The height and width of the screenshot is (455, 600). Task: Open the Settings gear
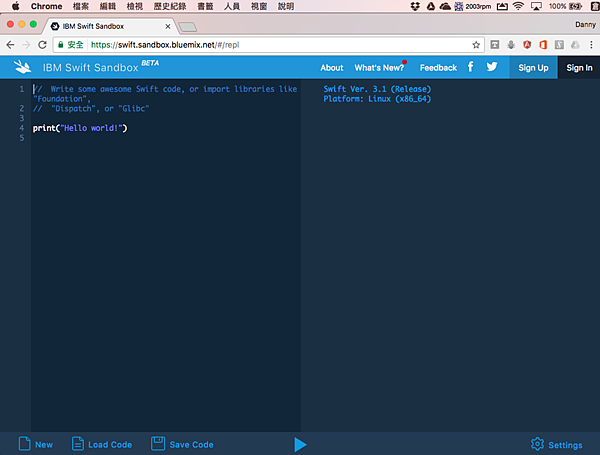pos(538,444)
